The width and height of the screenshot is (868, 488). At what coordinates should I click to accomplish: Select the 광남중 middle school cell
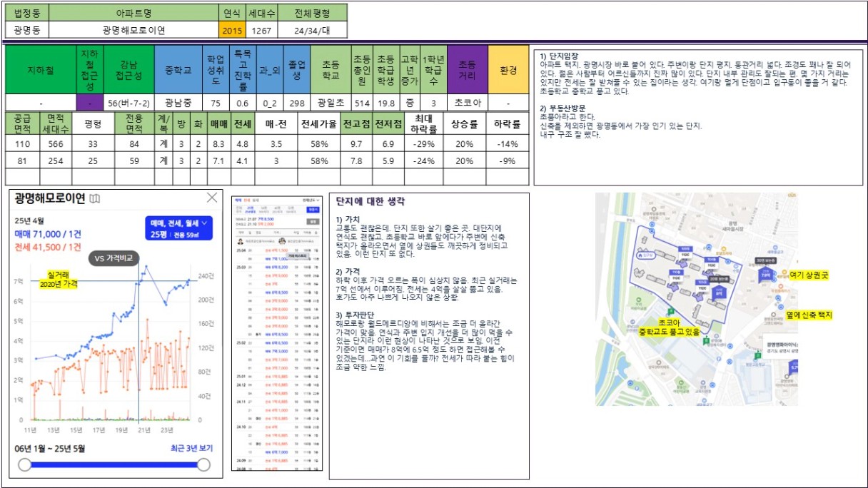(178, 103)
